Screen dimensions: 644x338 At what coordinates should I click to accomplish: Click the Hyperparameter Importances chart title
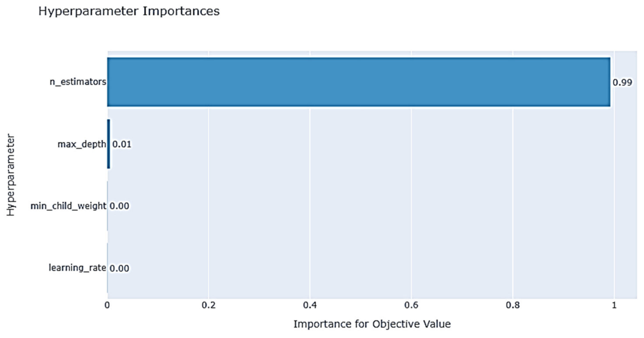point(129,11)
